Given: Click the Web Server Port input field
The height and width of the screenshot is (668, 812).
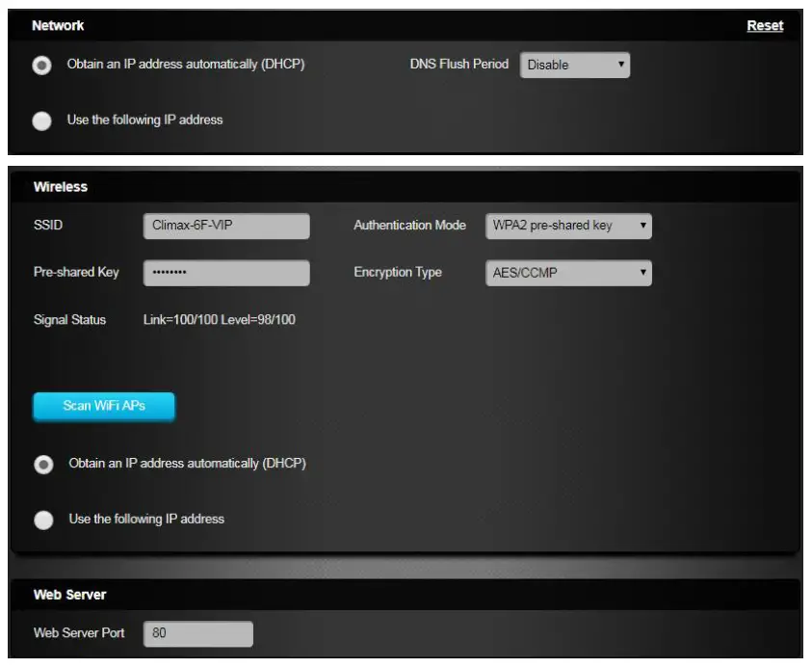Looking at the screenshot, I should click(198, 633).
